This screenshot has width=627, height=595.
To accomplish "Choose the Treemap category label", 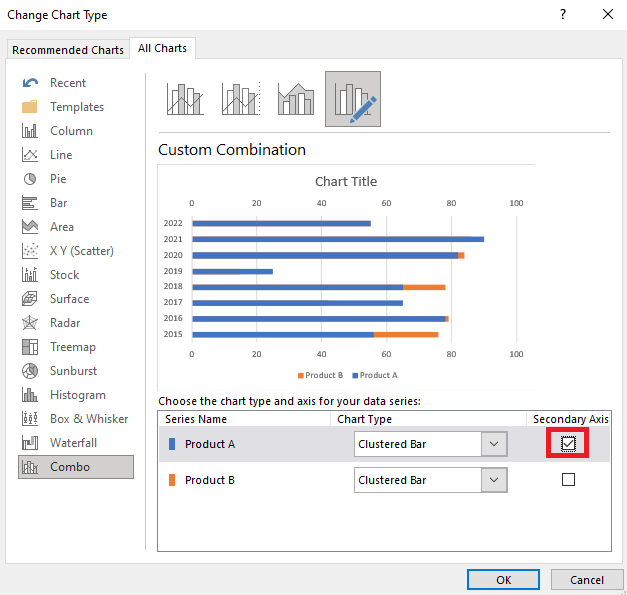I will [x=73, y=347].
